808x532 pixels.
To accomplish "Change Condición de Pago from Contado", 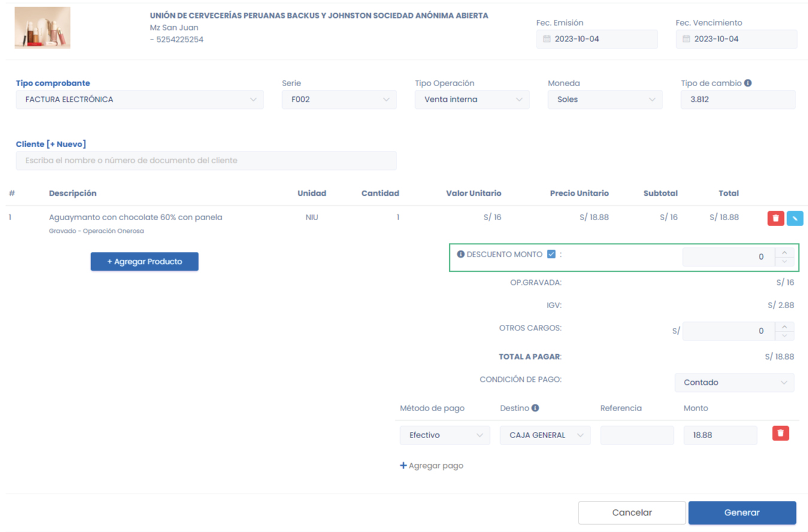I will (x=734, y=382).
